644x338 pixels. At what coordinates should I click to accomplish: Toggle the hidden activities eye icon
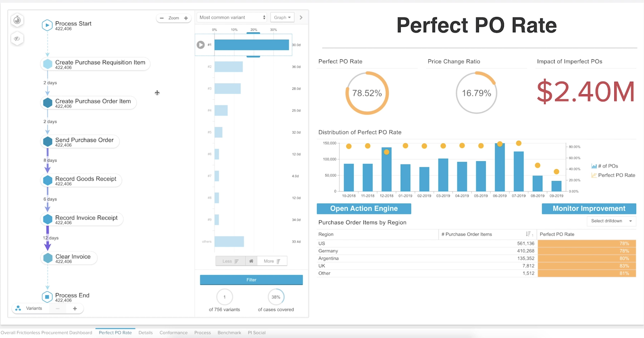[x=17, y=39]
